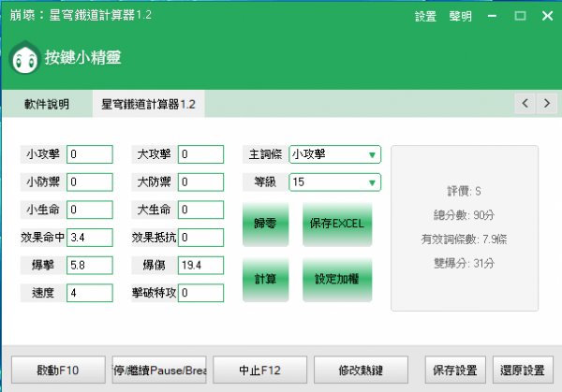Click the 修改熱鍵 hotkey button
562x392 pixels.
[x=361, y=370]
